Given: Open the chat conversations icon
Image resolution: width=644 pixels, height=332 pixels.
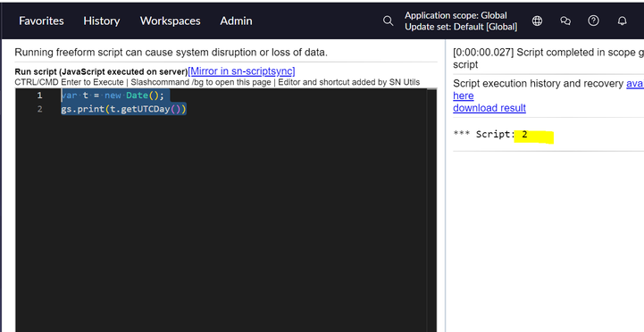Looking at the screenshot, I should tap(565, 21).
